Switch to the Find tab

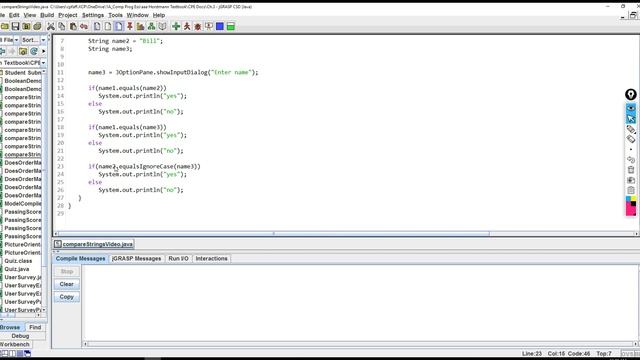[x=35, y=327]
